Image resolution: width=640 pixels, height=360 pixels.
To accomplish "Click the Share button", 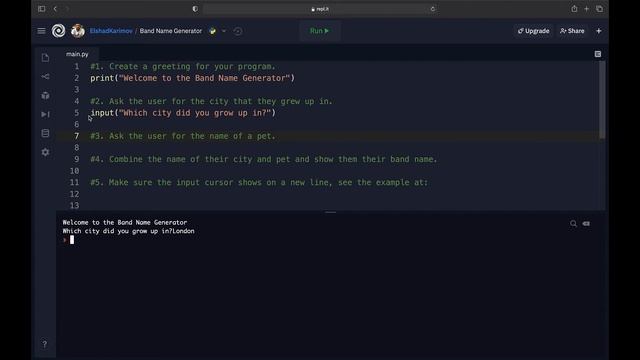I will pos(572,31).
